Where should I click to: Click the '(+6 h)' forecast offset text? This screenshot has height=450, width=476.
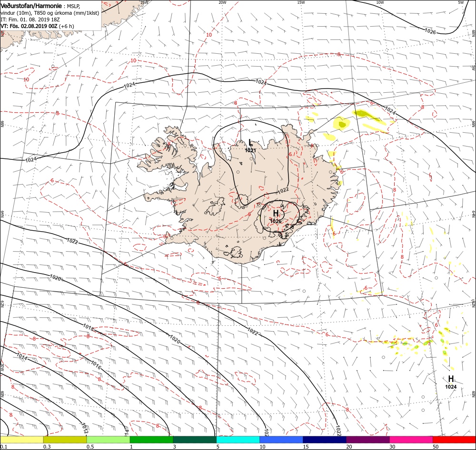tap(66, 26)
